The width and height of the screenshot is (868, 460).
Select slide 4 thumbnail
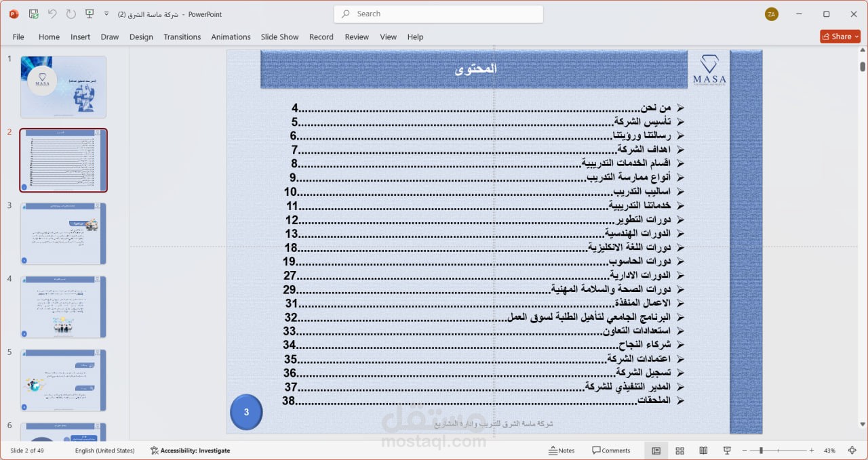point(63,307)
